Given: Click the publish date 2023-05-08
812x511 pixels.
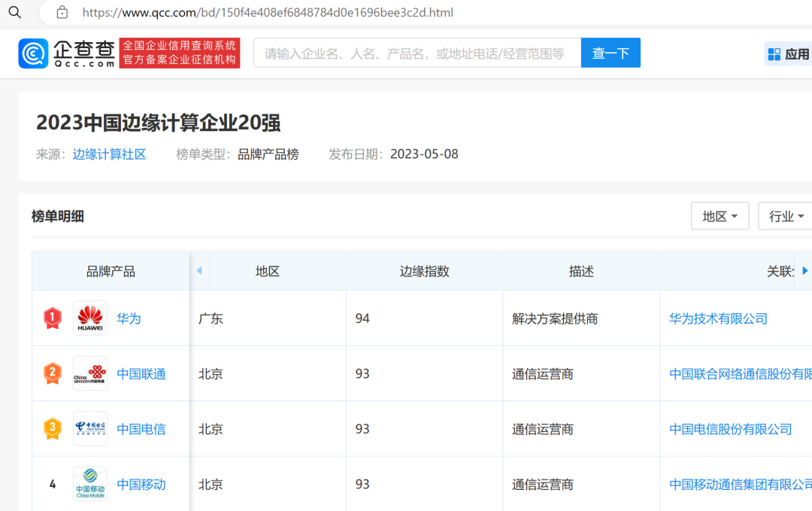Looking at the screenshot, I should tap(424, 154).
